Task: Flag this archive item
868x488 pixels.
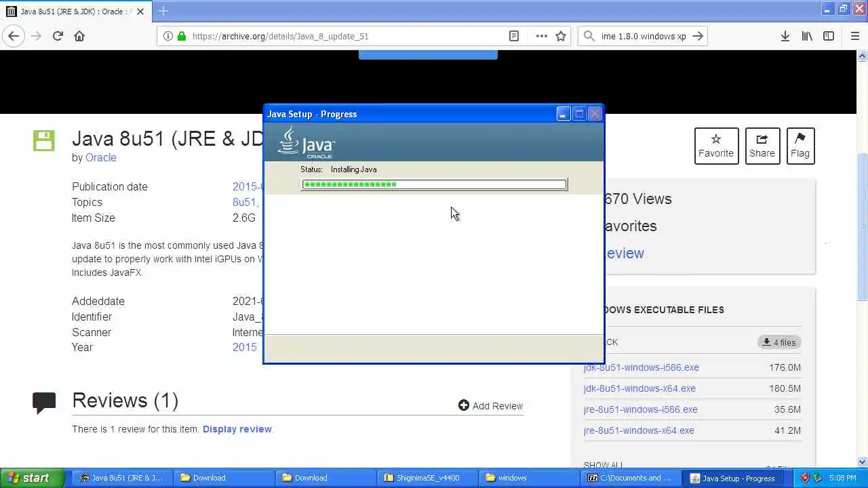Action: [800, 146]
